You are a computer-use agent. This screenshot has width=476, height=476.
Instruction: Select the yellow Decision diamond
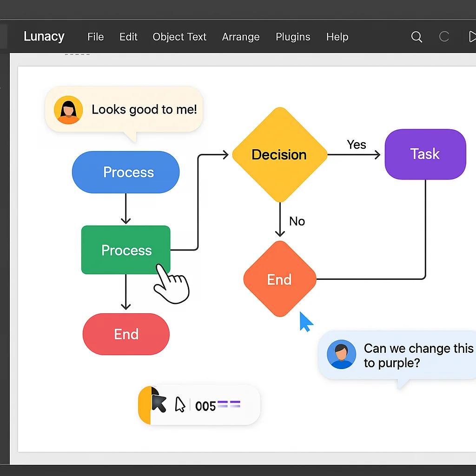tap(279, 155)
